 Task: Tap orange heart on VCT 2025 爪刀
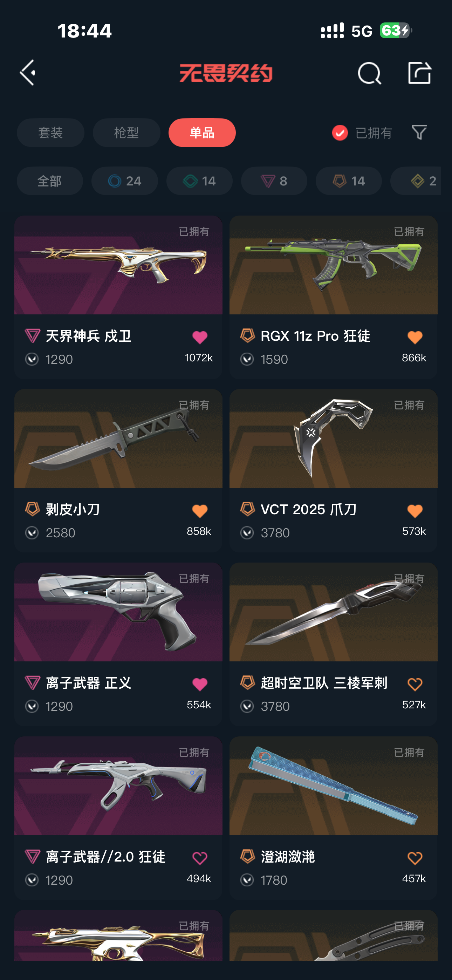415,511
